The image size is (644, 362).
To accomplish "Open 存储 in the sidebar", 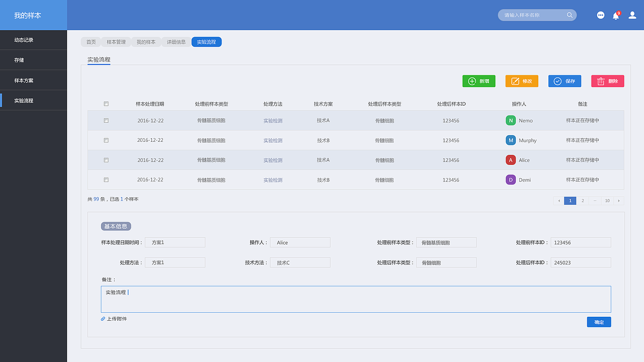I will (x=33, y=60).
